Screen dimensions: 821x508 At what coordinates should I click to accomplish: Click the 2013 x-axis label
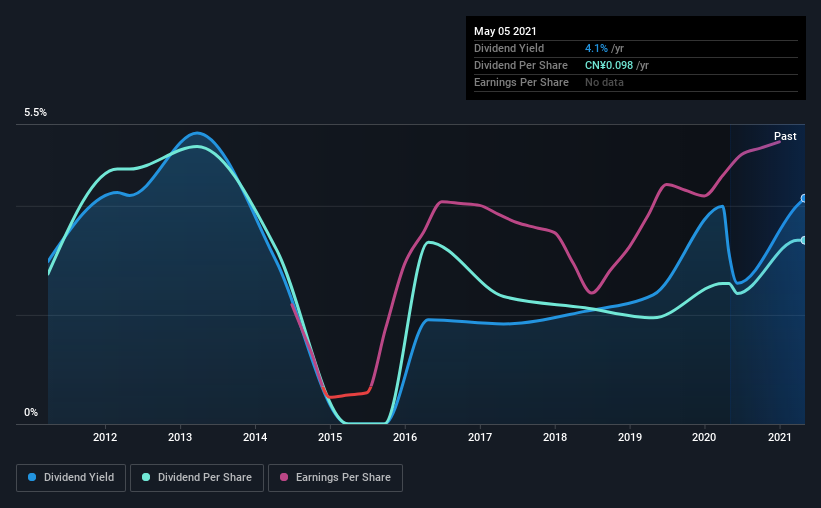(x=180, y=437)
